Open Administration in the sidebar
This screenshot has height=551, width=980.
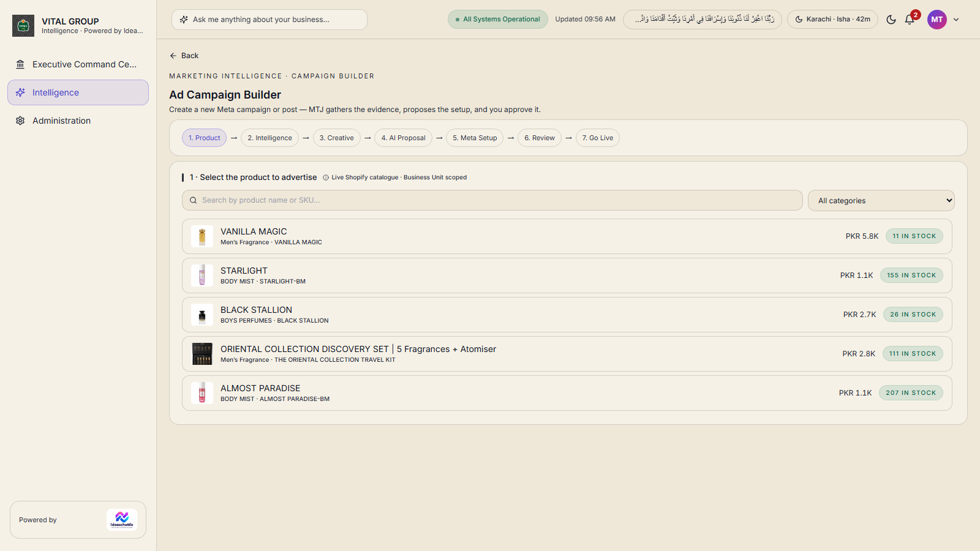pyautogui.click(x=78, y=121)
